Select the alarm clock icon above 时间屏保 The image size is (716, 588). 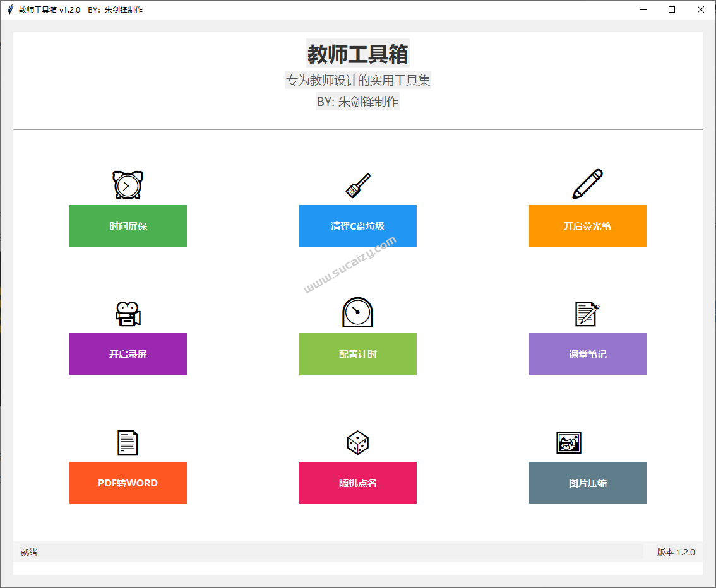128,184
